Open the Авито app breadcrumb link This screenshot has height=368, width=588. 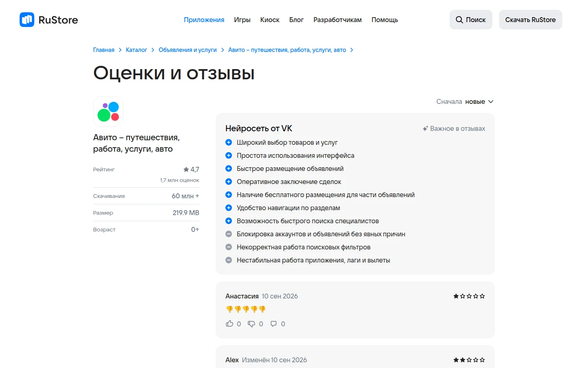pos(287,50)
